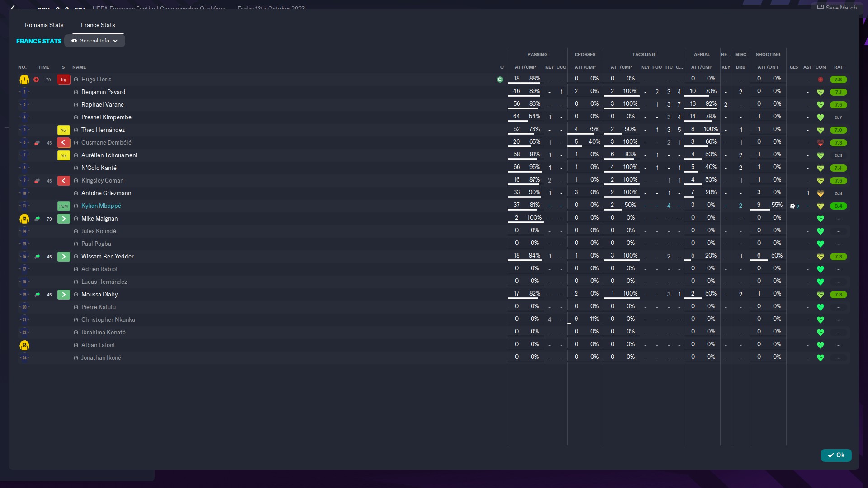Open Kylian Mbappé's player profile link
This screenshot has height=488, width=868.
coord(101,206)
